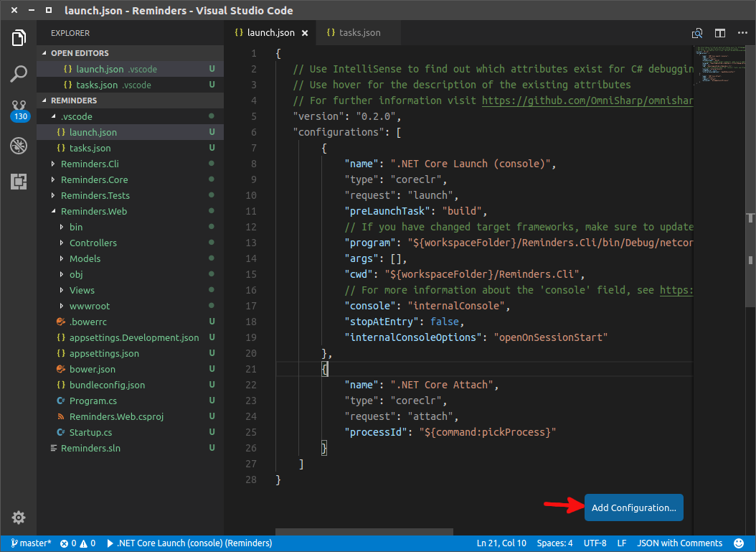Click the open changes icon in editor toolbar

coord(697,33)
